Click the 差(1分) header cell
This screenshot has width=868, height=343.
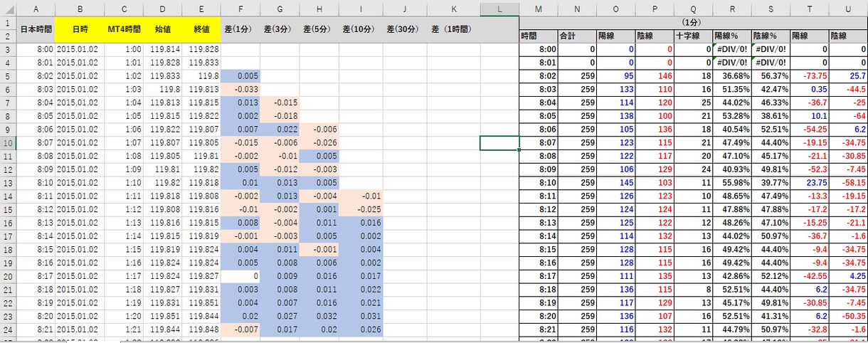click(x=240, y=29)
